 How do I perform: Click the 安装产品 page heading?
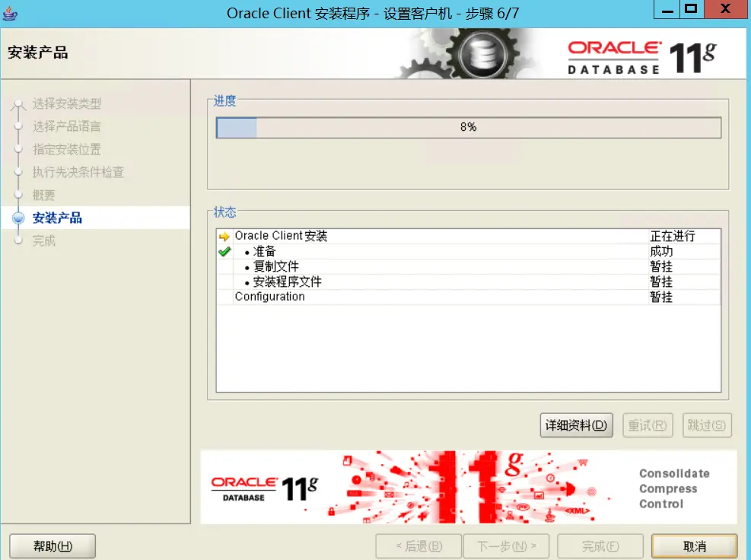(38, 52)
